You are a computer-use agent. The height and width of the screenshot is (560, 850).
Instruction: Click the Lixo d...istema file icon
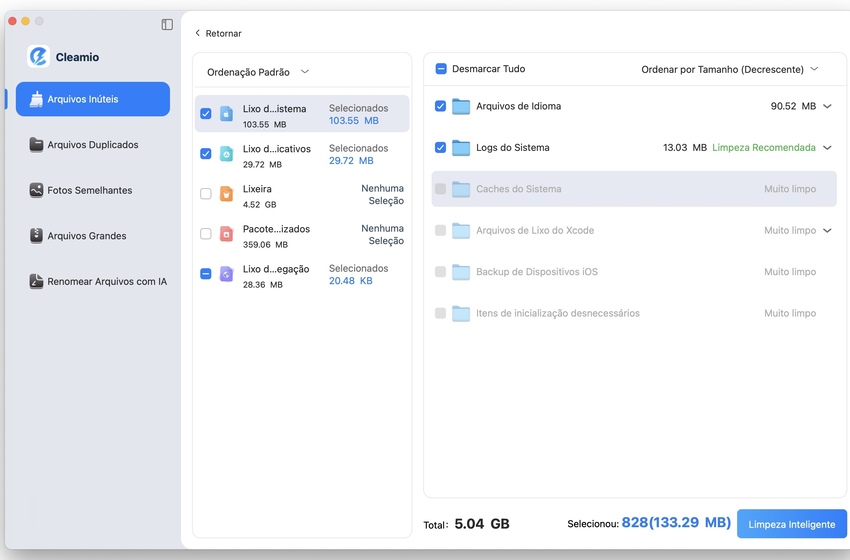[227, 114]
